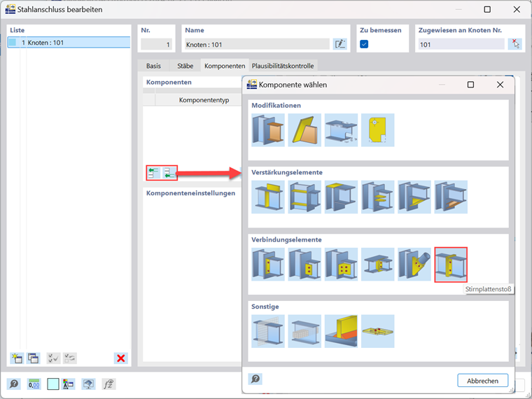Click the Name field containing Knoten : 101
The image size is (532, 399).
(257, 44)
